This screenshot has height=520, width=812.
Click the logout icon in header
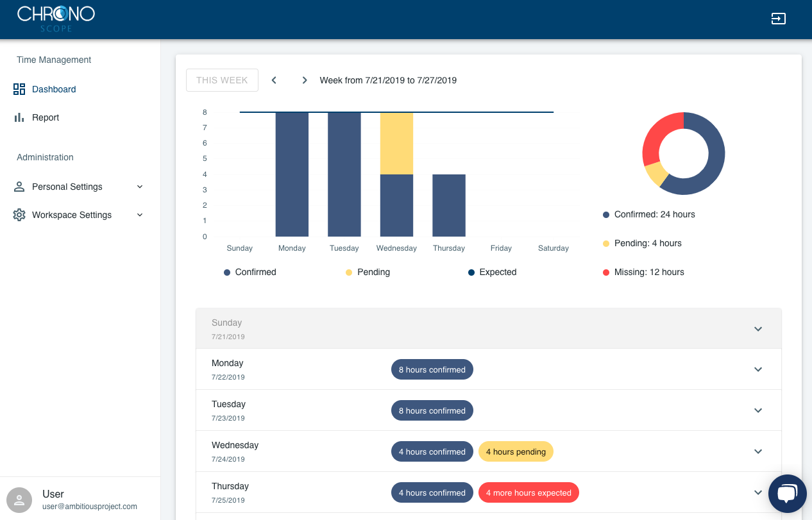(x=778, y=19)
